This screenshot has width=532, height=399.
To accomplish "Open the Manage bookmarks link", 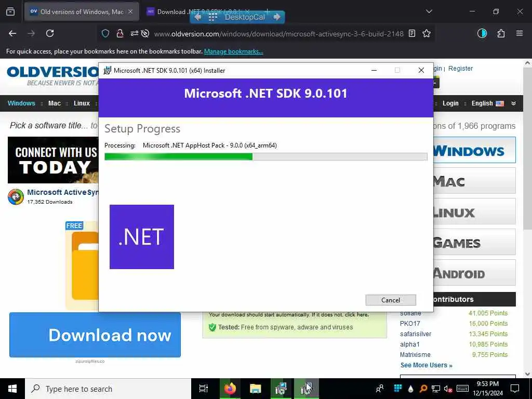I will [x=233, y=51].
